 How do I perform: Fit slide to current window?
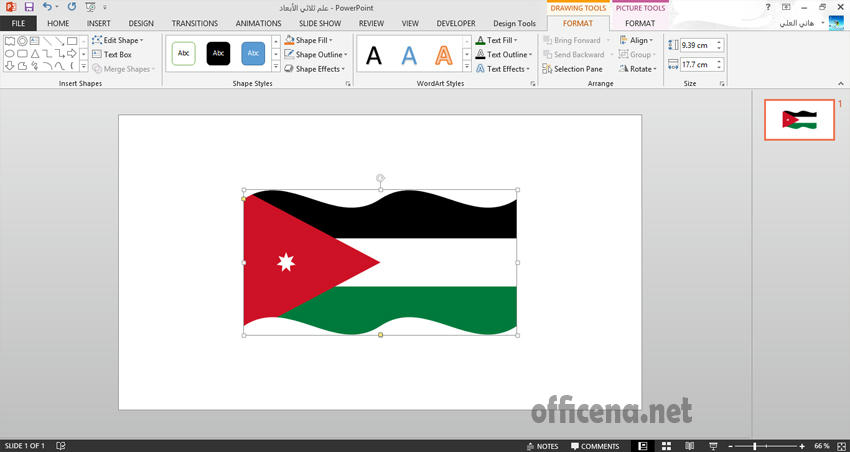[x=841, y=445]
